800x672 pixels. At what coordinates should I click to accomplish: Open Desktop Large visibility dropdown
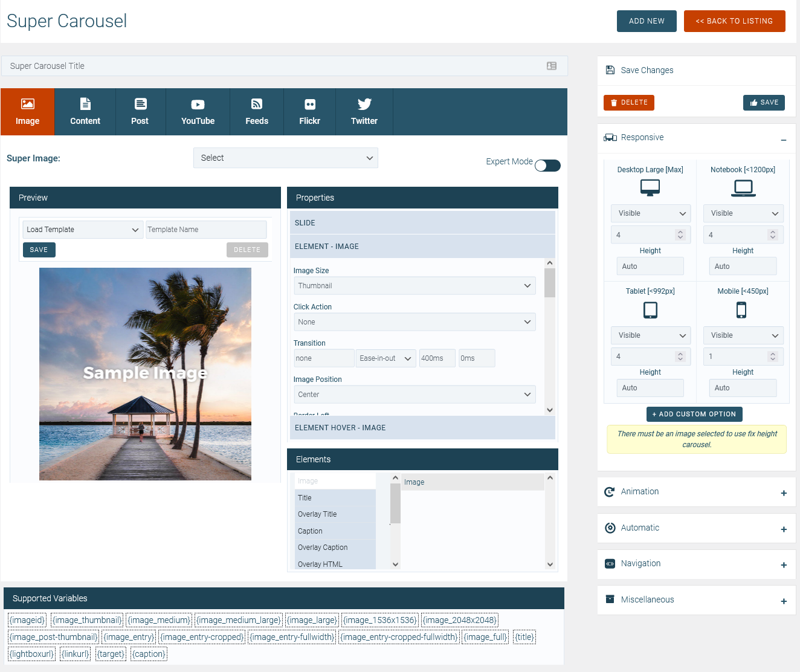(x=650, y=213)
